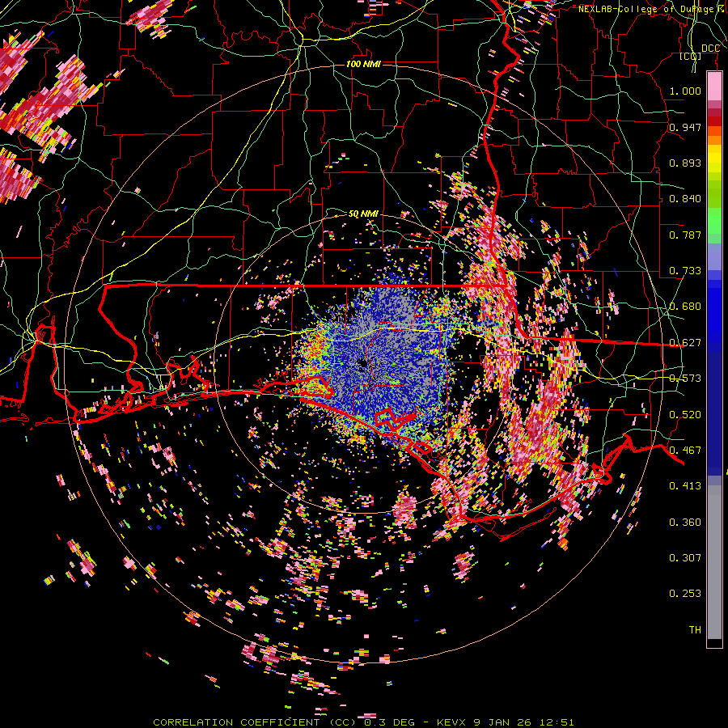
Task: Click the 0.947 legend value
Action: click(x=685, y=127)
